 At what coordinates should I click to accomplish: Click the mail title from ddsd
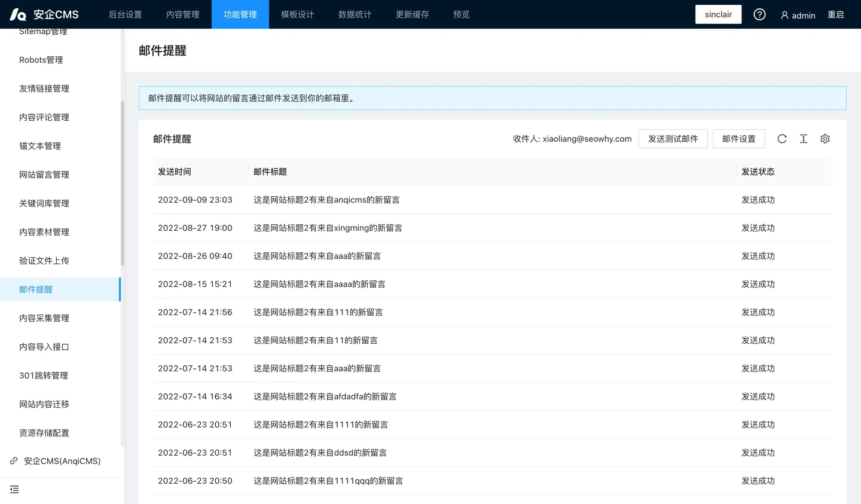pos(320,453)
